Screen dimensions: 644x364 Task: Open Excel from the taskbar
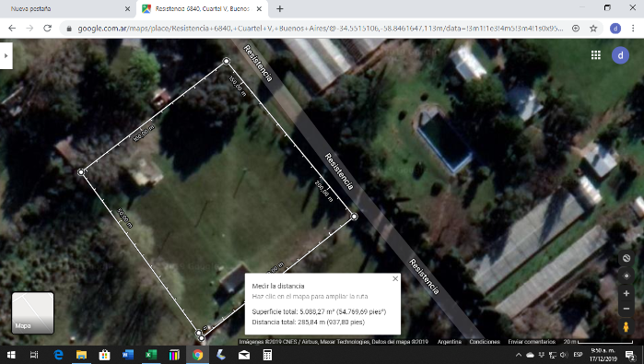pyautogui.click(x=151, y=355)
